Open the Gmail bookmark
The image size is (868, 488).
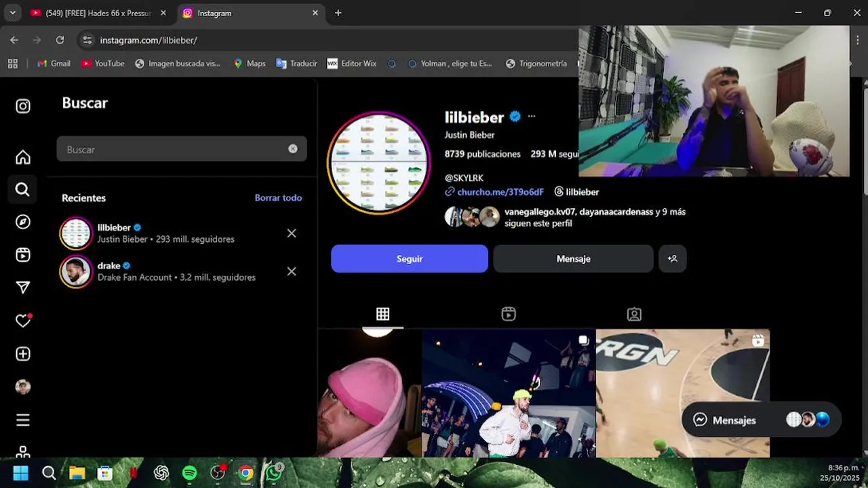[x=54, y=63]
